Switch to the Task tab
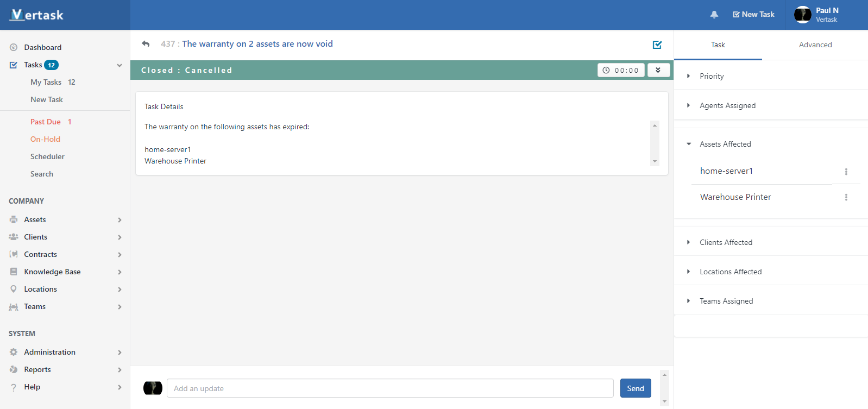868x409 pixels. 718,45
